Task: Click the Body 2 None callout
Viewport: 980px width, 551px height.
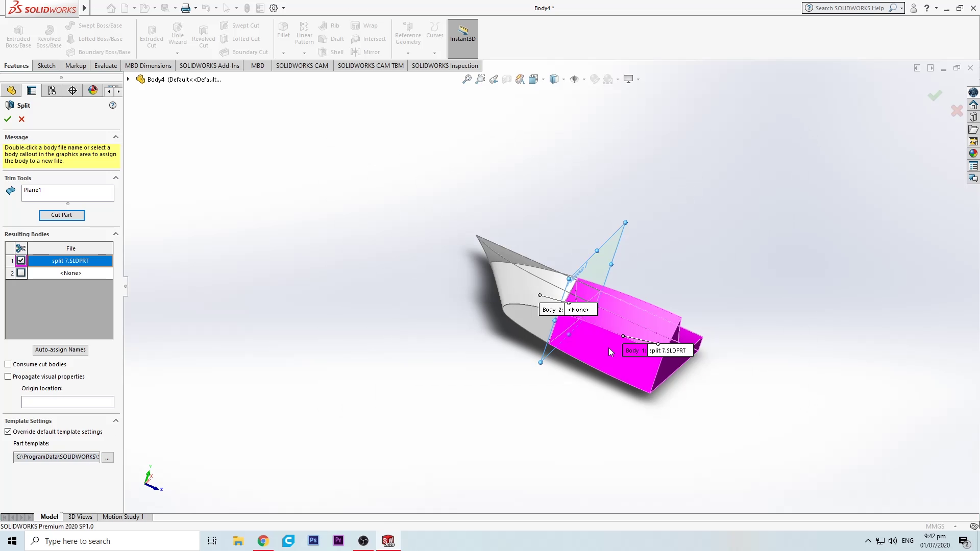Action: click(568, 310)
